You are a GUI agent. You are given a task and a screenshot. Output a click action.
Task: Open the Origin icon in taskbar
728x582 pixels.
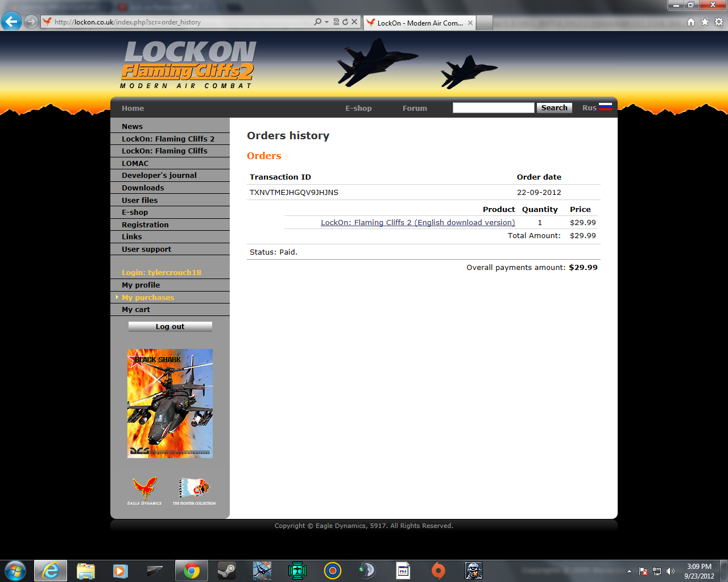tap(438, 570)
